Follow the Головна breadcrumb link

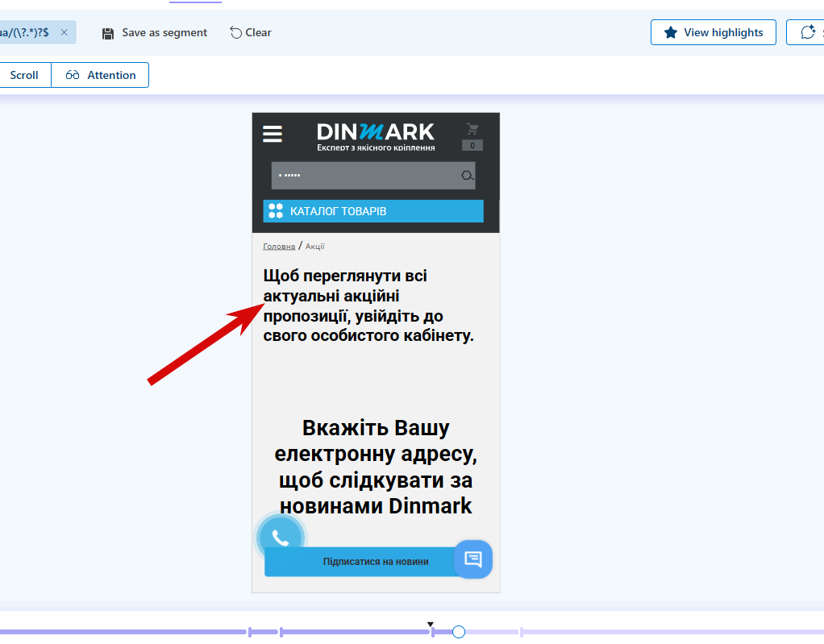point(279,247)
